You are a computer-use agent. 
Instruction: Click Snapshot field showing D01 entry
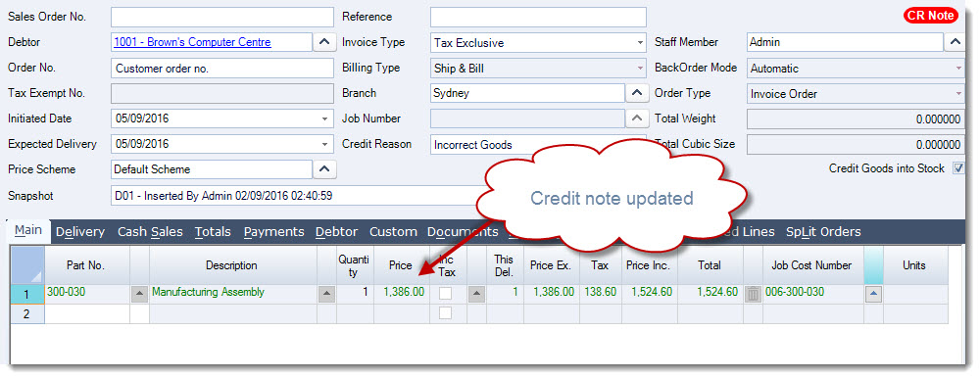pyautogui.click(x=297, y=196)
